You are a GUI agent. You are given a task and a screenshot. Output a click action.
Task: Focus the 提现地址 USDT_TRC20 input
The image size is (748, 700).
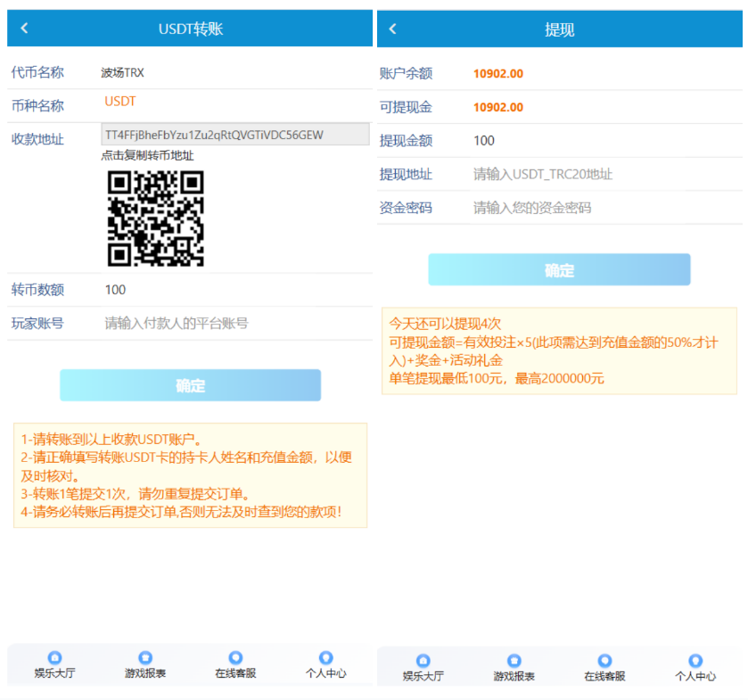tap(602, 175)
